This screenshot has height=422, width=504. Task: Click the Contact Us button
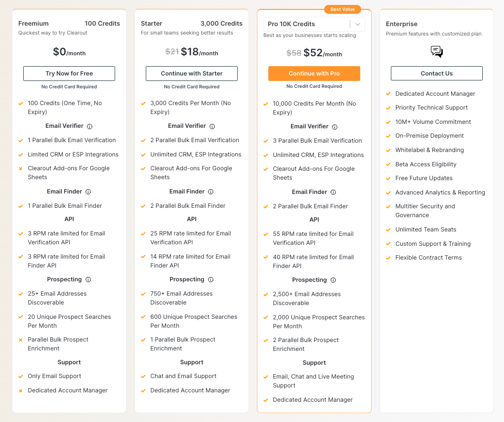[437, 74]
